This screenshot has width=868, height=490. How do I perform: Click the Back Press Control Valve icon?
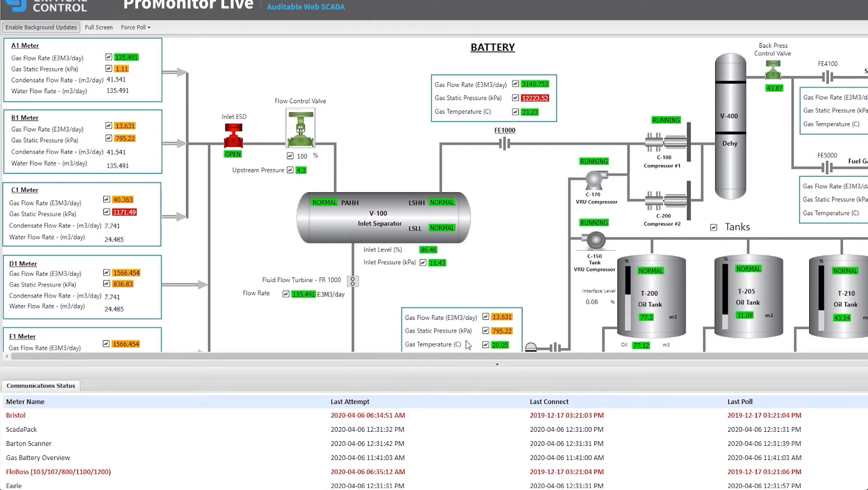pos(773,71)
